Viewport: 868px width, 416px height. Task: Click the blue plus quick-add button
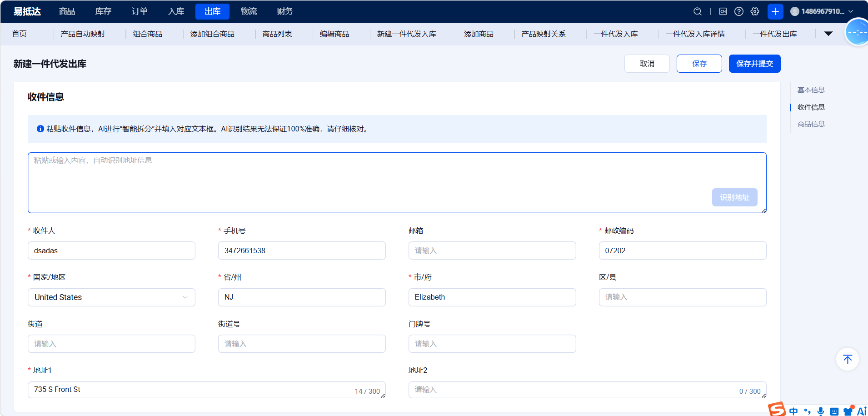tap(775, 11)
